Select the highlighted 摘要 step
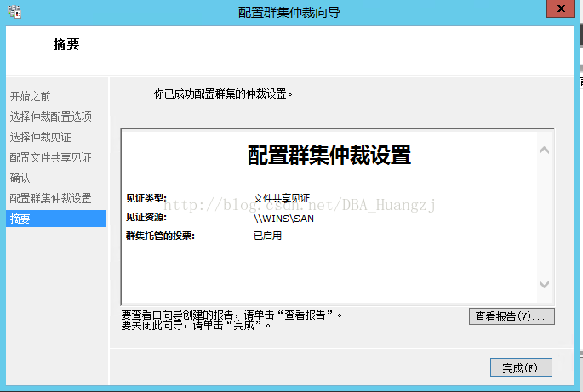Image resolution: width=583 pixels, height=392 pixels. 56,219
